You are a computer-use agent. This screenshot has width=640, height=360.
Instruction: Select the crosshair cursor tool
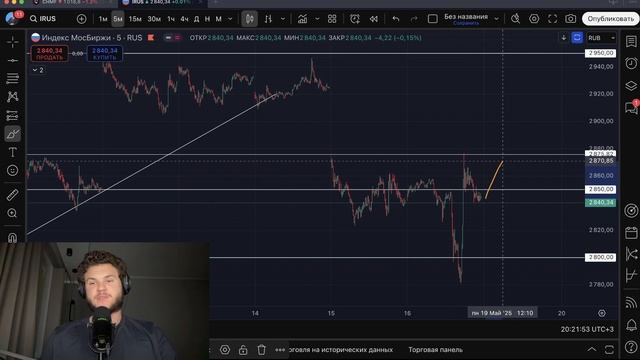pos(13,42)
